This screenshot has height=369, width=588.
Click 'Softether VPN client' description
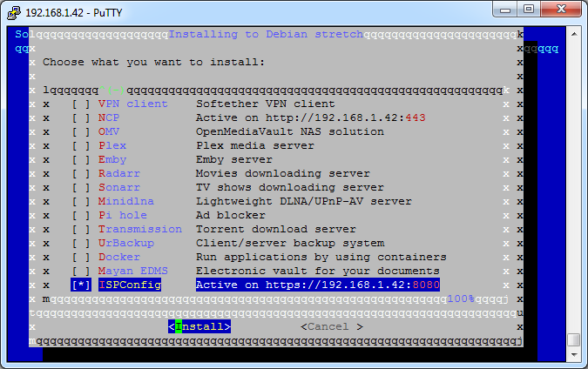pyautogui.click(x=266, y=104)
